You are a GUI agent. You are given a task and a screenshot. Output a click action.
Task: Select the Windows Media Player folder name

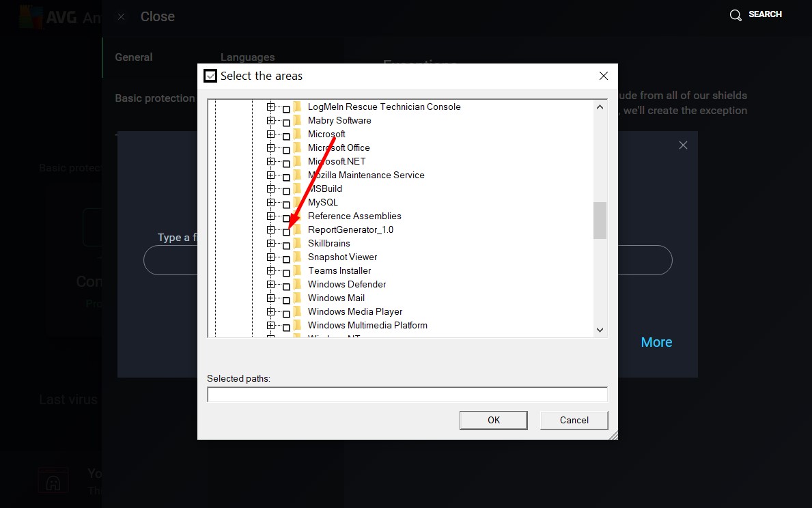(355, 311)
